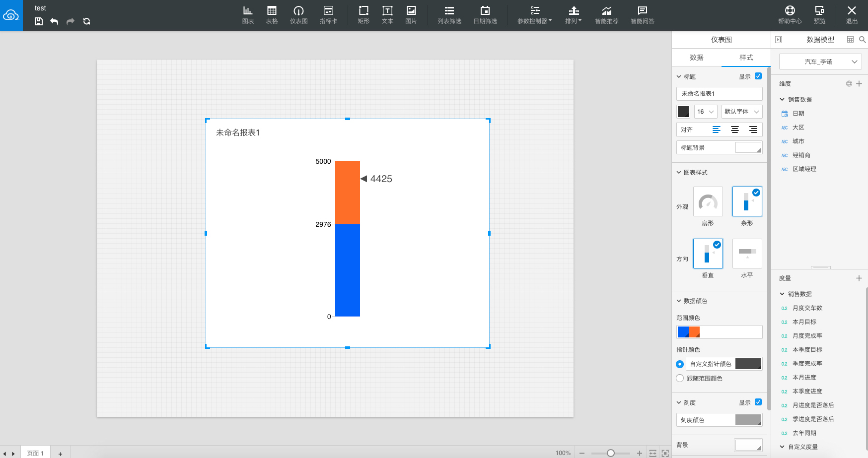Open 智能问答 smart Q&A
This screenshot has width=868, height=458.
(643, 15)
